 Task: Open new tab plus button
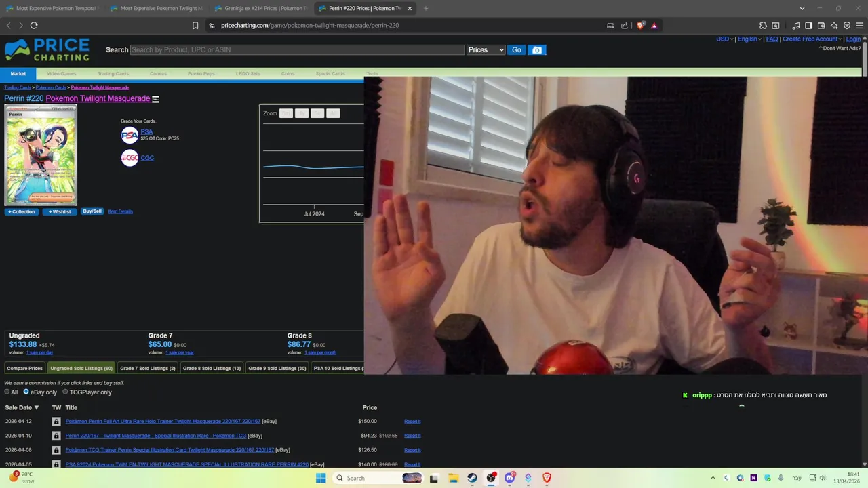(425, 8)
